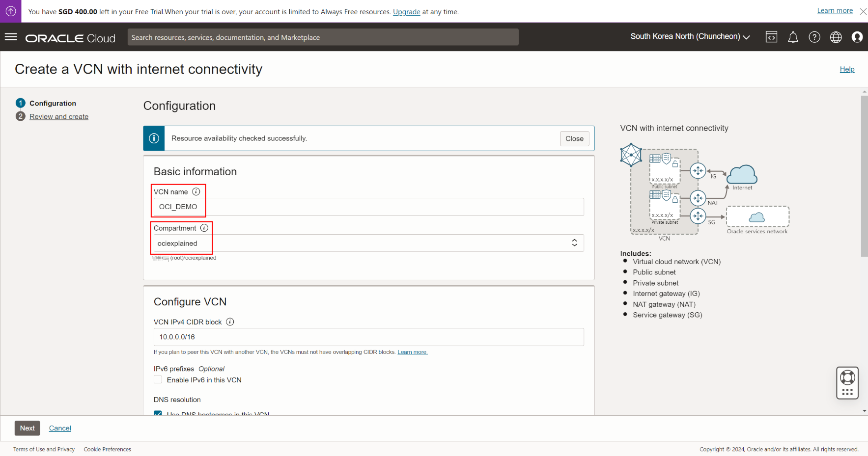Click the page vertical scrollbar thumb
The height and width of the screenshot is (456, 868).
(864, 176)
